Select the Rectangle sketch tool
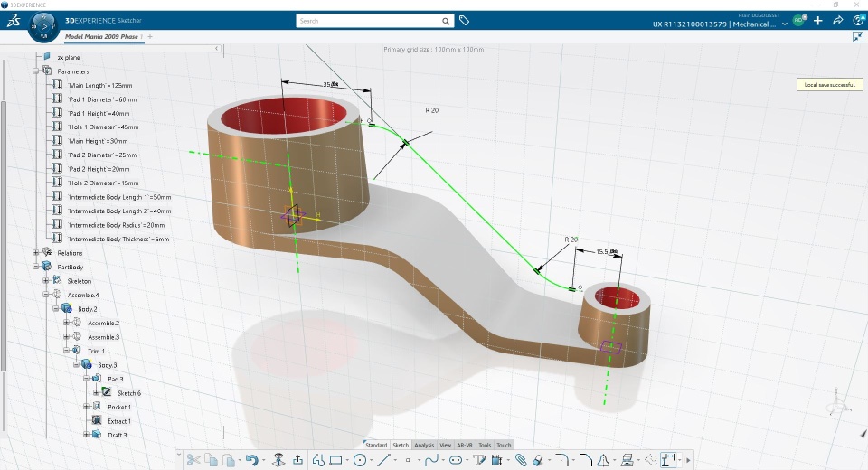Screen dimensions: 868x470 (x=335, y=460)
